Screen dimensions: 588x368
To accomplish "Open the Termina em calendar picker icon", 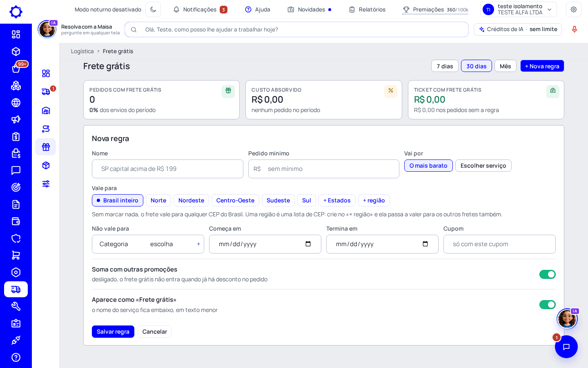I will (x=425, y=244).
